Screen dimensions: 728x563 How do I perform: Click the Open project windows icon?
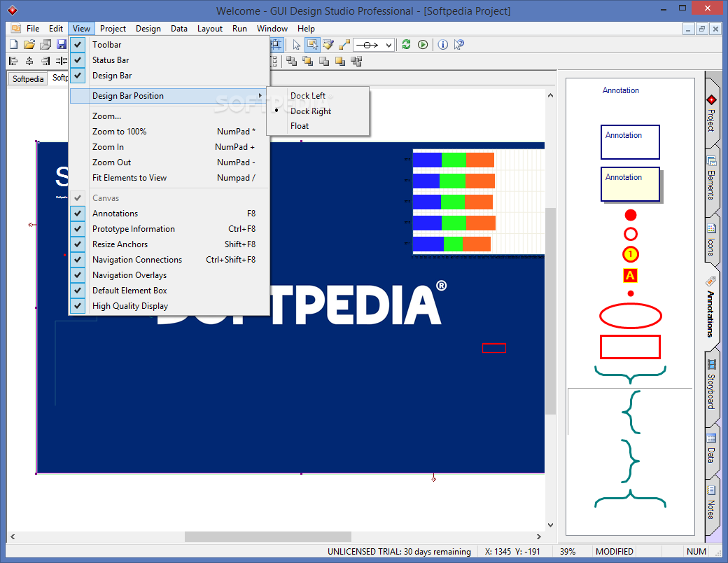tap(45, 45)
